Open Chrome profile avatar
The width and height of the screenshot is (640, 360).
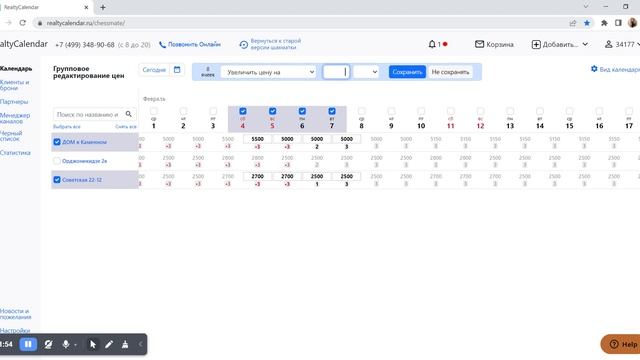(633, 23)
